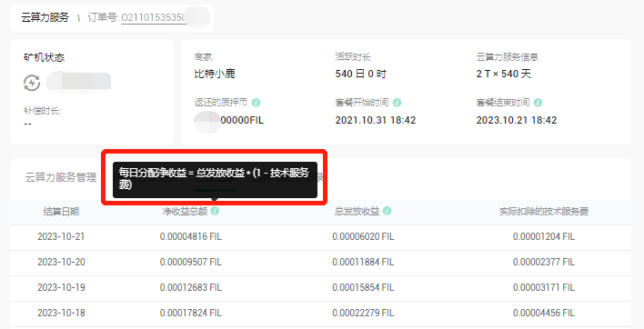This screenshot has height=329, width=644.
Task: Click info icon next to 套餐开始时间
Action: (397, 102)
